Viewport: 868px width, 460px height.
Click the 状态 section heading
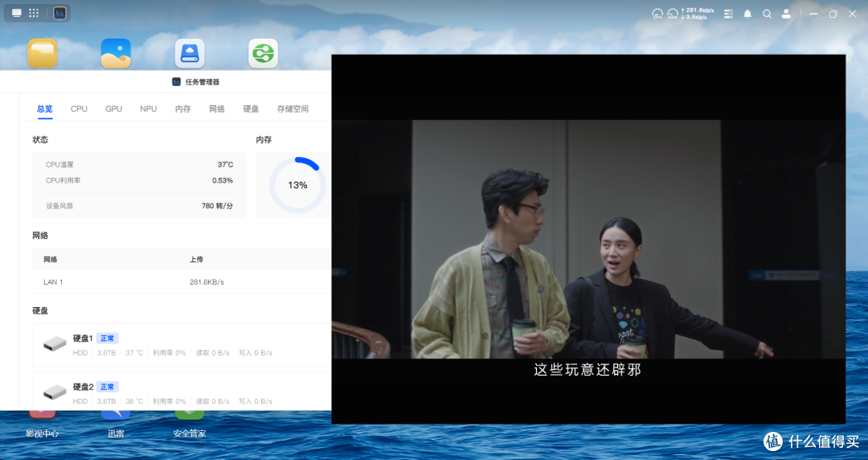(x=40, y=140)
